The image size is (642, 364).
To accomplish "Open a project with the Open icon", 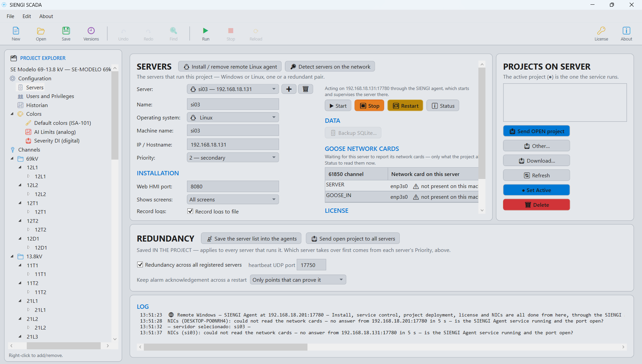I will coord(41,33).
